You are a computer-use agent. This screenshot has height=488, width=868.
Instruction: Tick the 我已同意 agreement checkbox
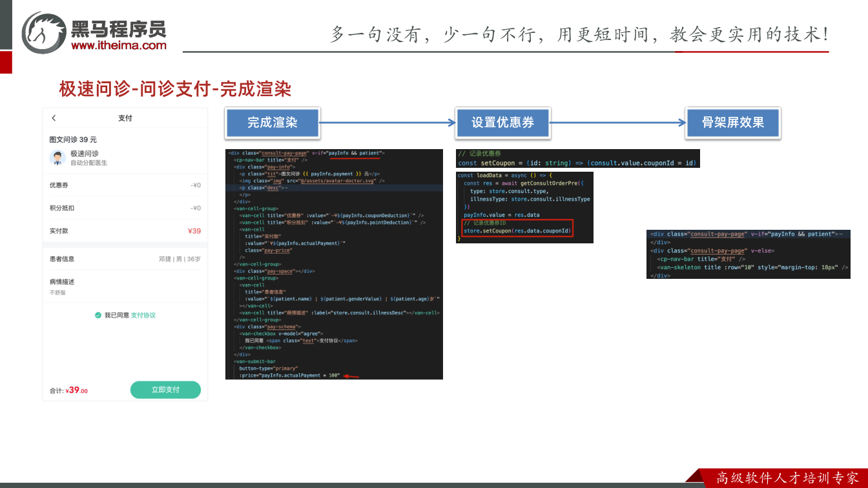[98, 315]
